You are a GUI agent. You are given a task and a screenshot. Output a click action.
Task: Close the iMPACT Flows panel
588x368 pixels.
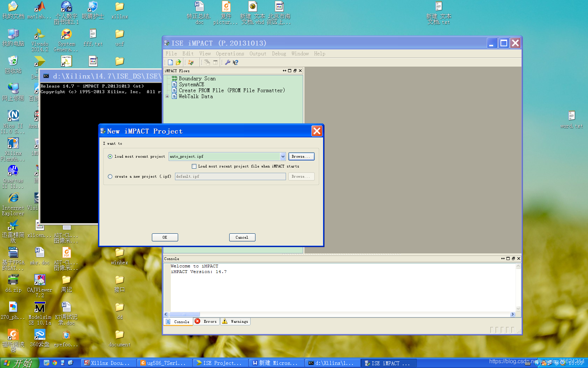300,71
